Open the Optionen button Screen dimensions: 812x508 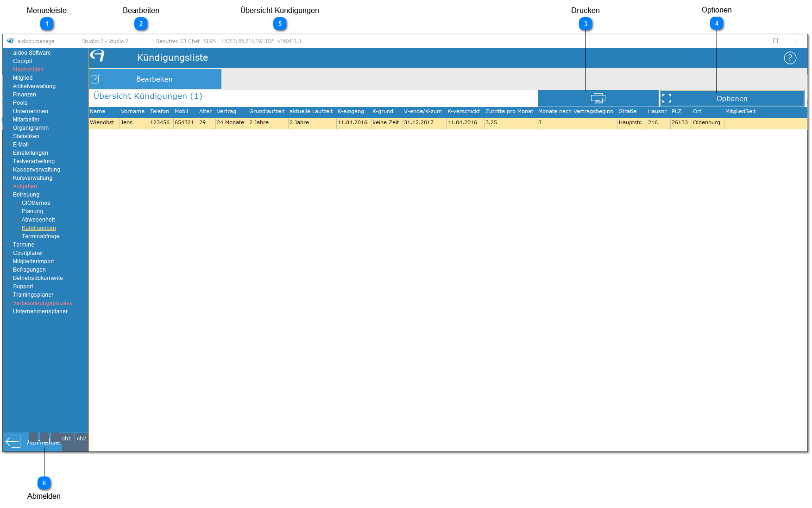pyautogui.click(x=732, y=98)
